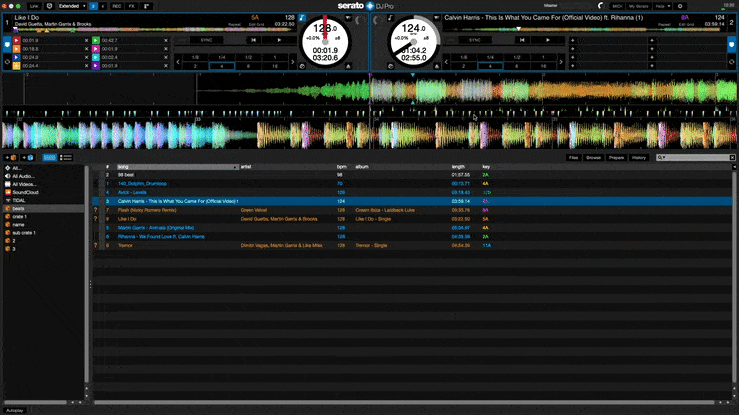
Task: Open the sampler panel icon
Action: pyautogui.click(x=146, y=6)
